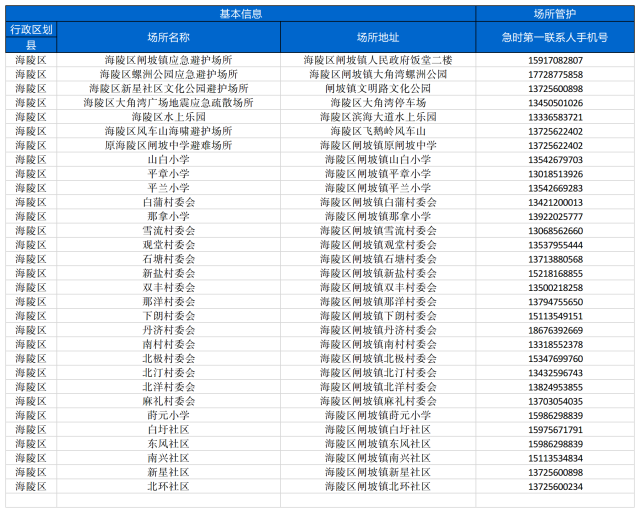The height and width of the screenshot is (513, 640).
Task: Select the 海陵区飞鹅岭风车山 address cell
Action: click(x=378, y=131)
